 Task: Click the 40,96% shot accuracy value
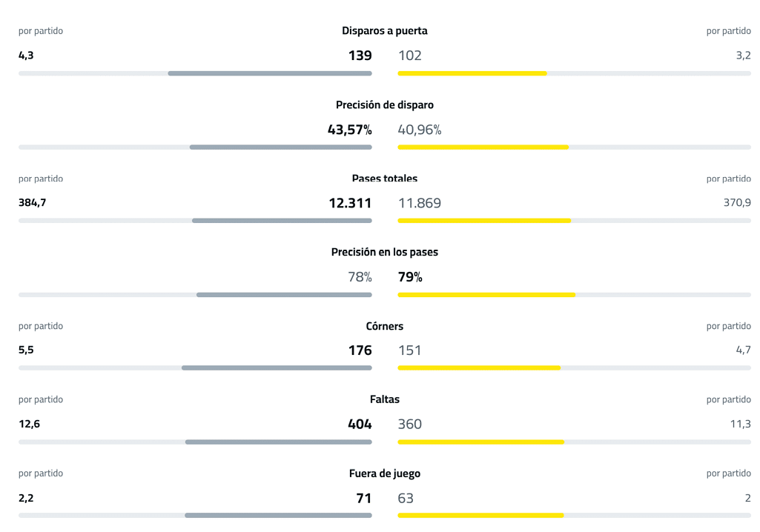[x=420, y=130]
